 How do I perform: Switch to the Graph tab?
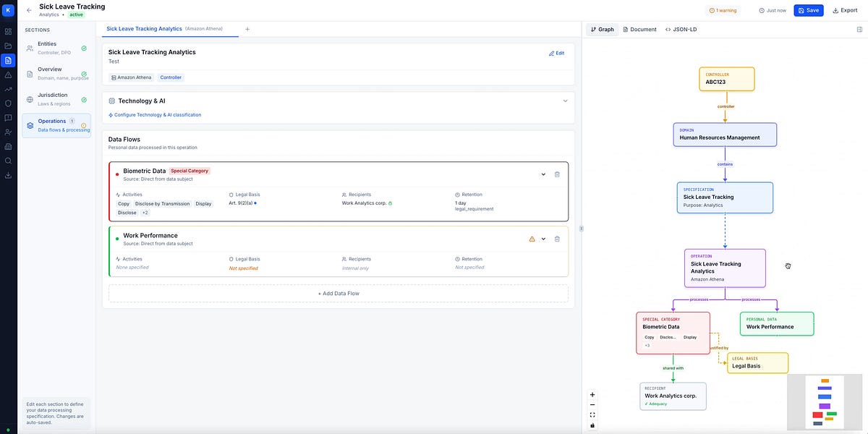602,30
